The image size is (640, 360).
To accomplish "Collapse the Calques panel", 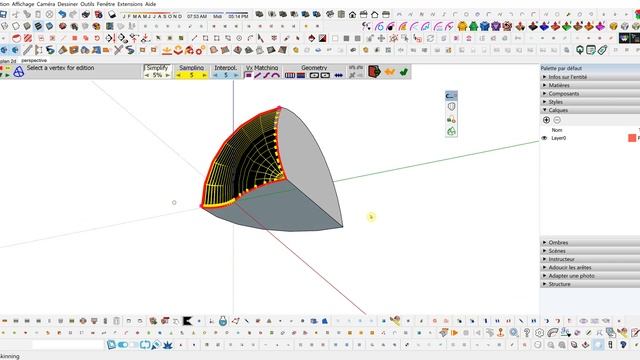I will (x=590, y=110).
